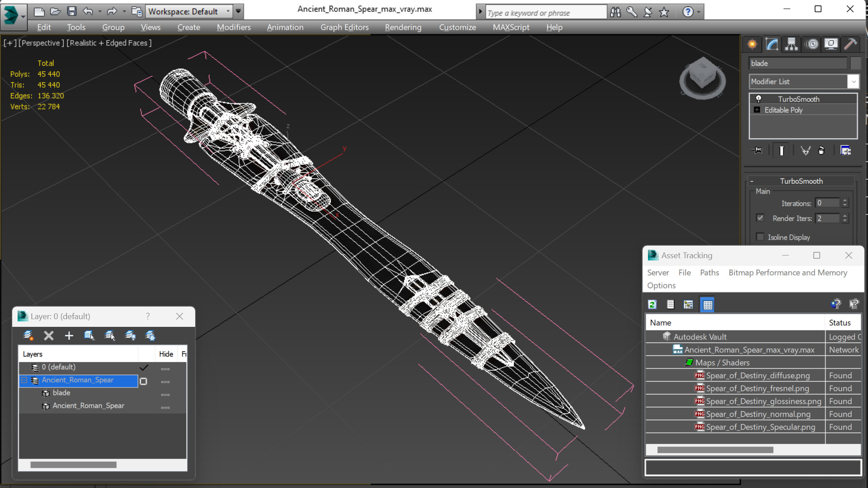The width and height of the screenshot is (868, 488).
Task: Toggle the Render Iters checkbox
Action: pyautogui.click(x=760, y=218)
